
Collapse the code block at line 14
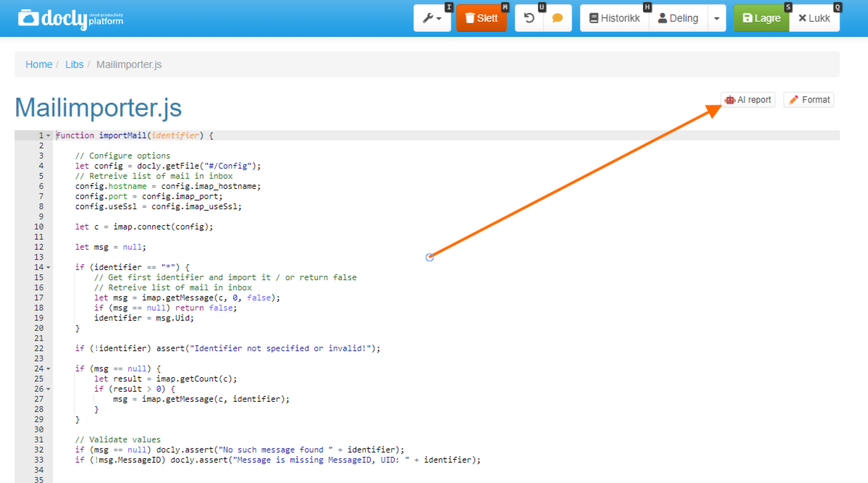click(47, 266)
